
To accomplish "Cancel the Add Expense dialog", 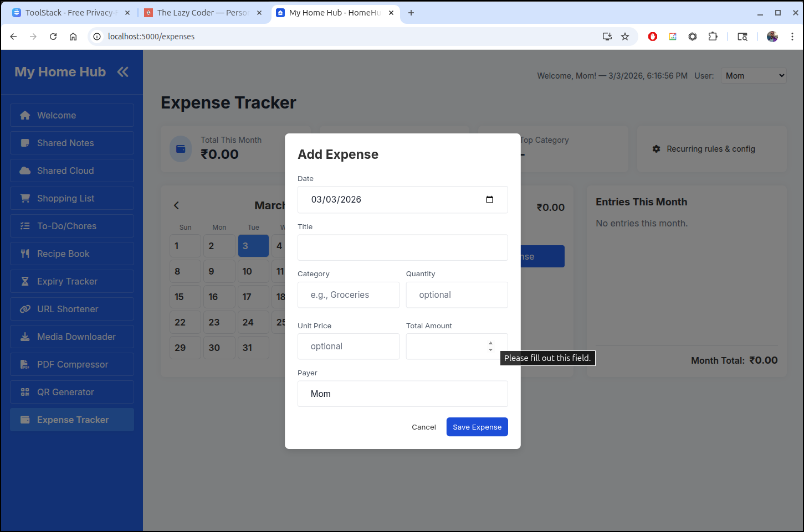I will [x=423, y=427].
